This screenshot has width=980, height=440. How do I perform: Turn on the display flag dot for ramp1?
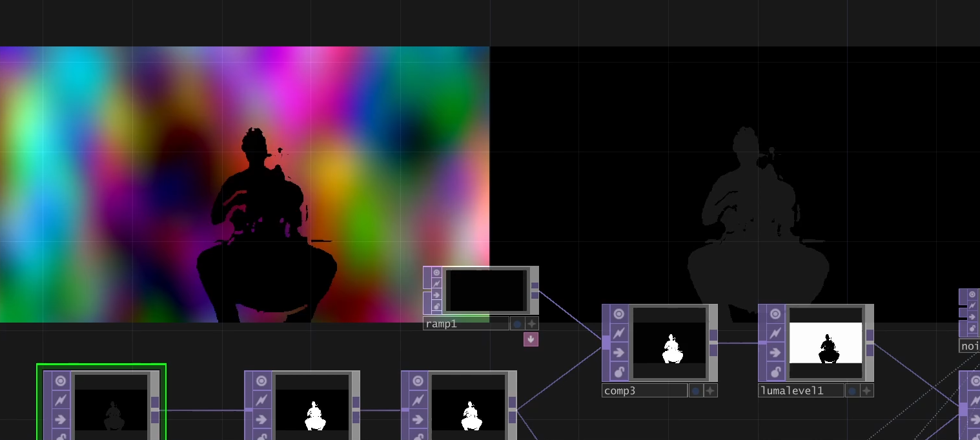(x=517, y=324)
